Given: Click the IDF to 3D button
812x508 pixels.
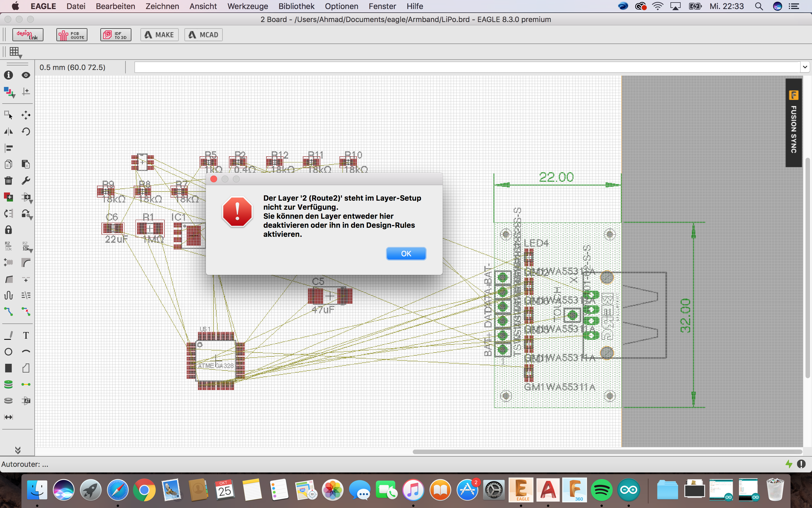Looking at the screenshot, I should click(116, 35).
